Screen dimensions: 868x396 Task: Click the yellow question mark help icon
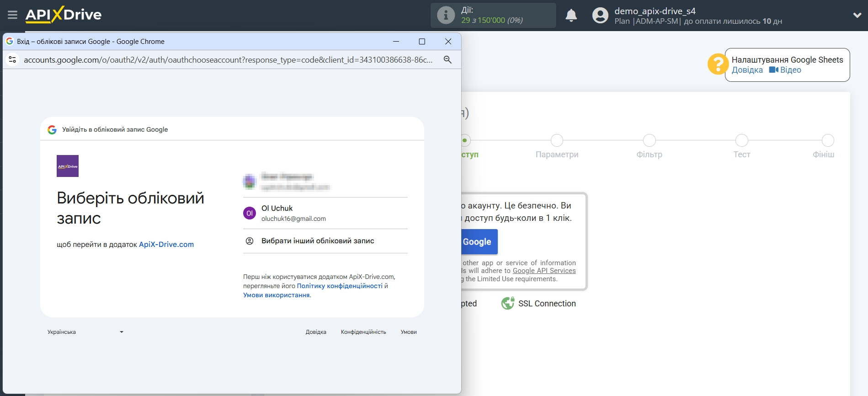point(717,64)
